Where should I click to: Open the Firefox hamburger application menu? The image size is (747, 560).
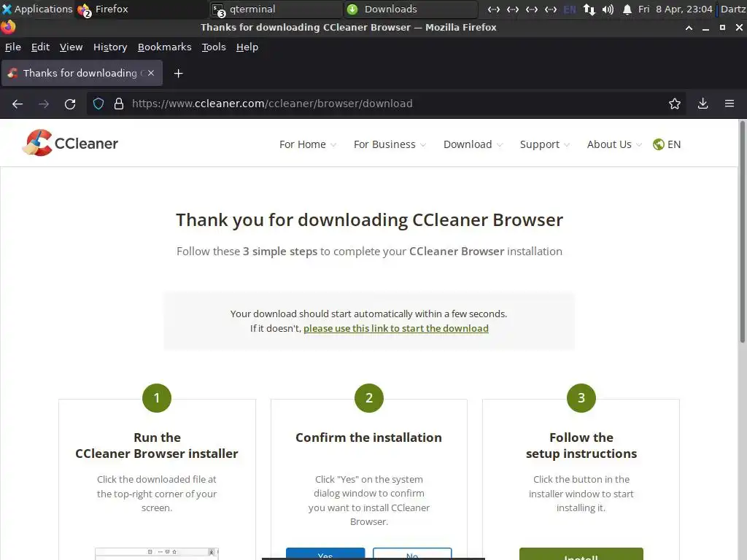[729, 104]
